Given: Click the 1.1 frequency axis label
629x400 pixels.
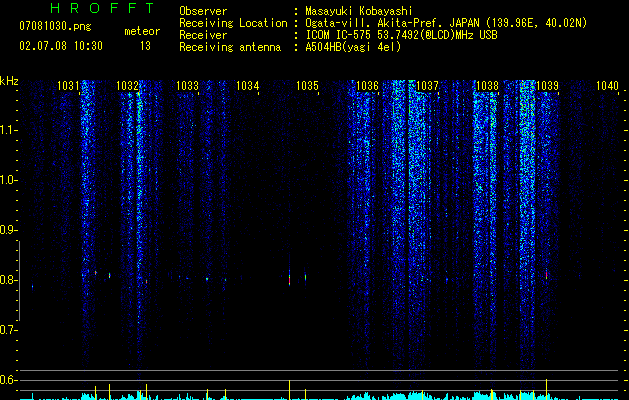Looking at the screenshot, I should point(8,130).
